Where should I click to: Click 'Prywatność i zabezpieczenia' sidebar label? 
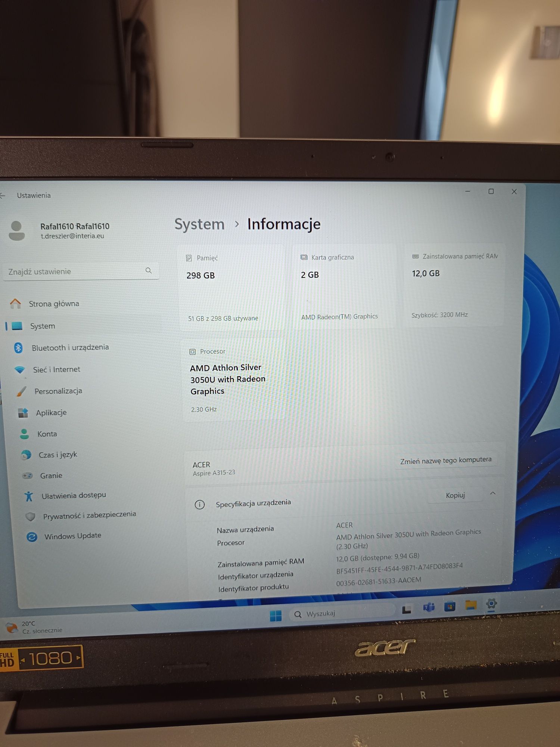tap(90, 515)
